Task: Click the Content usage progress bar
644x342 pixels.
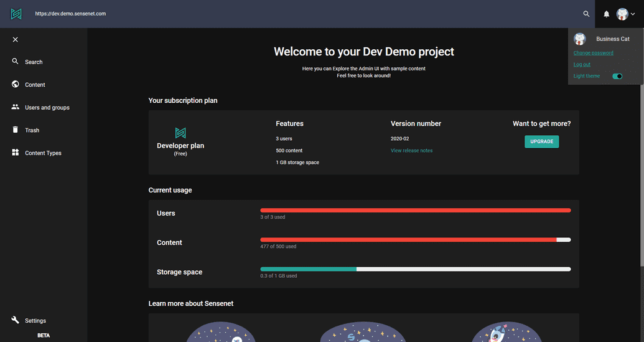Action: tap(415, 240)
